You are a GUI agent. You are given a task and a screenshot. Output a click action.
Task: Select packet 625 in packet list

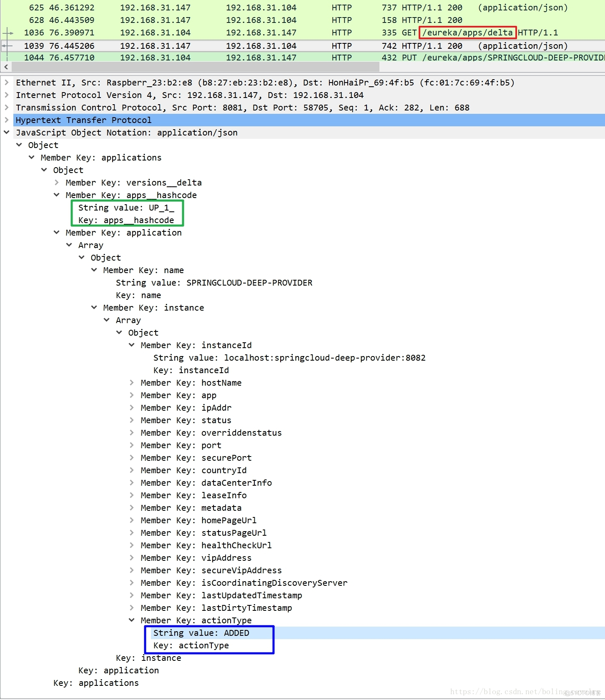tap(292, 8)
